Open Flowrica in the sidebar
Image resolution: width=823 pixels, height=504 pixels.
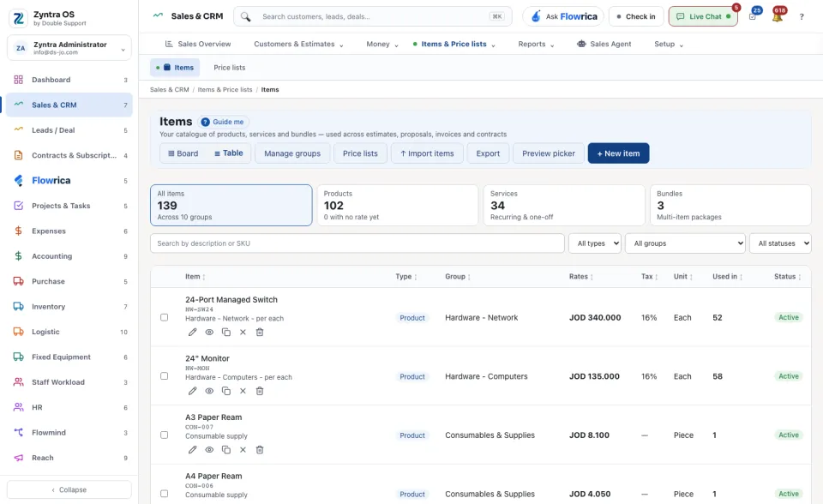point(69,181)
